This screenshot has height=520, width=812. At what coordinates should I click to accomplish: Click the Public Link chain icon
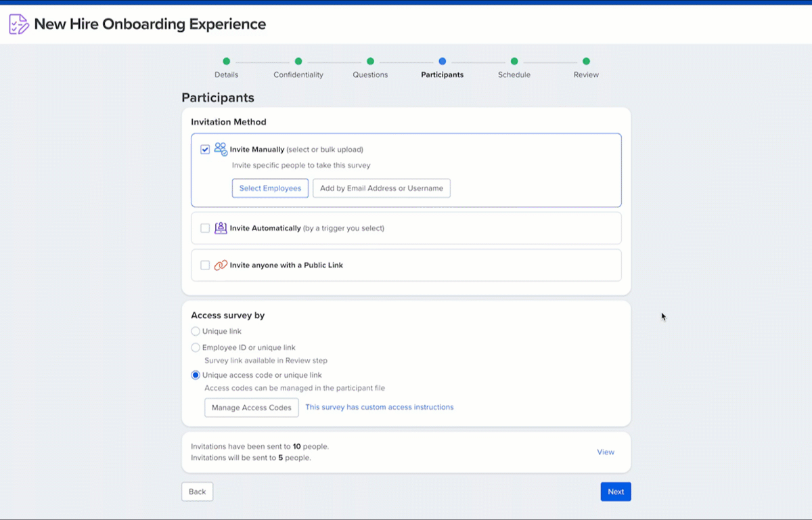221,265
